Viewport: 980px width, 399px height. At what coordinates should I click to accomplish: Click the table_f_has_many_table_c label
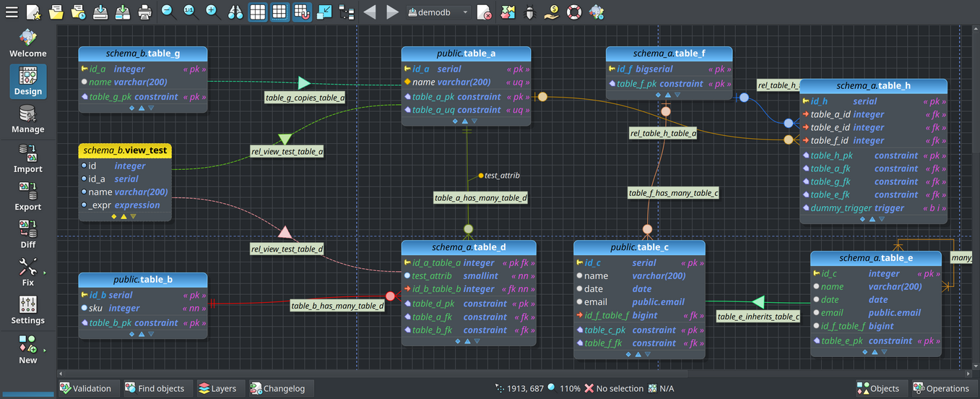point(673,193)
